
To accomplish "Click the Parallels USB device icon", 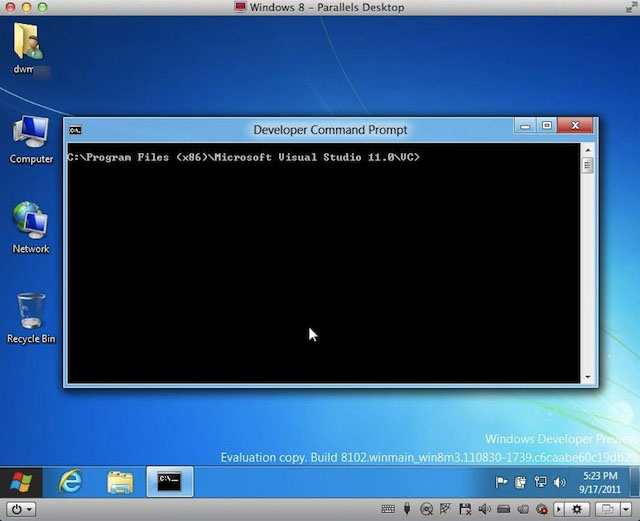I will pos(407,509).
